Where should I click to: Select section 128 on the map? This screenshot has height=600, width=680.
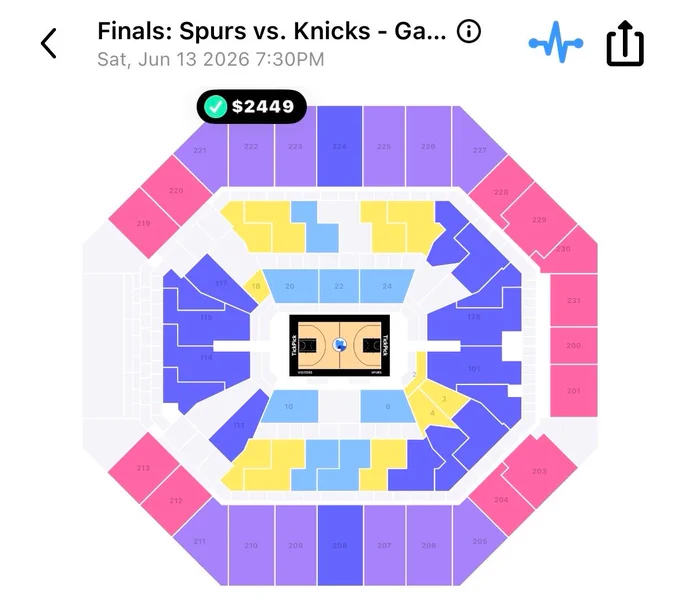coord(474,316)
